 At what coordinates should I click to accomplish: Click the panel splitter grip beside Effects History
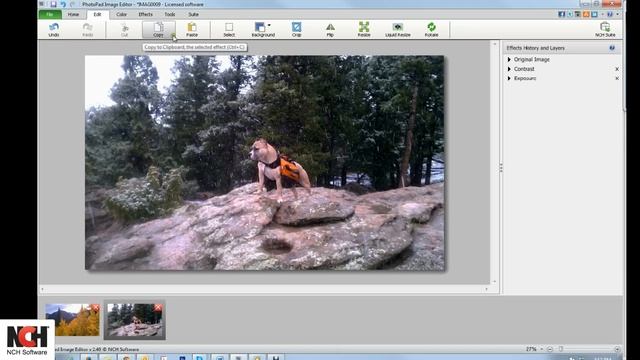point(501,167)
